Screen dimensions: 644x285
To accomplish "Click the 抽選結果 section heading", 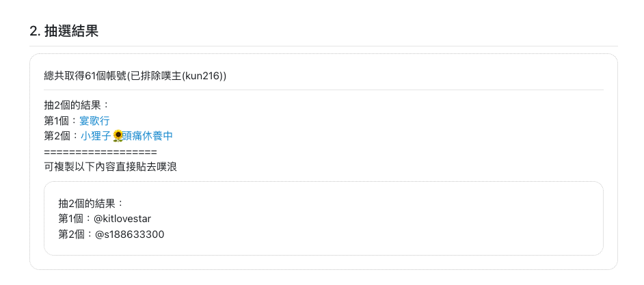I will 72,31.
